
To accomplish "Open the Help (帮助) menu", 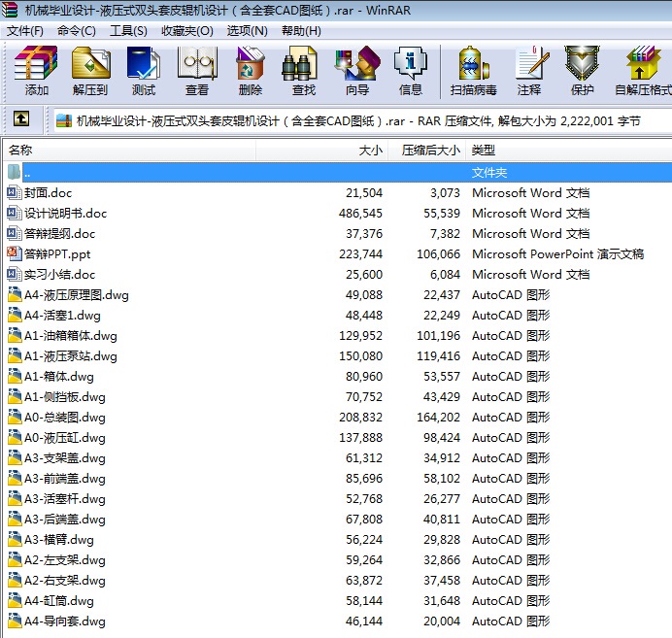I will pos(301,31).
